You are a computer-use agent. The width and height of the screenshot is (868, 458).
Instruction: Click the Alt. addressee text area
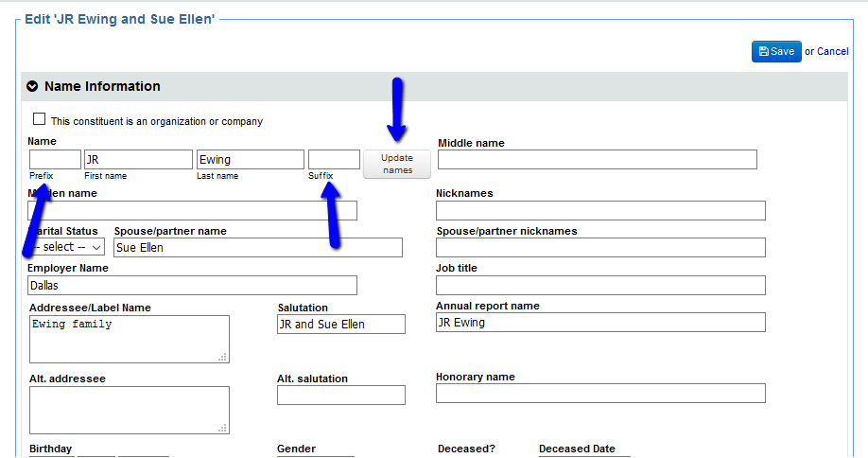(x=129, y=411)
